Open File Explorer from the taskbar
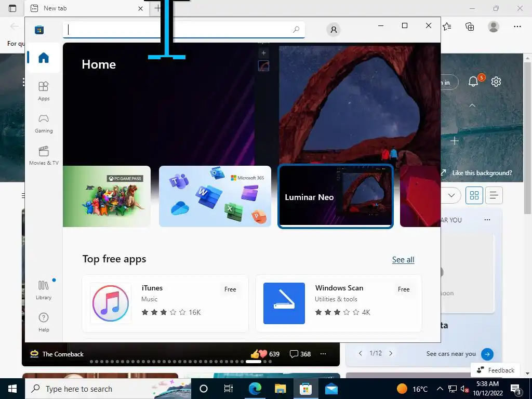Image resolution: width=532 pixels, height=399 pixels. pos(280,389)
